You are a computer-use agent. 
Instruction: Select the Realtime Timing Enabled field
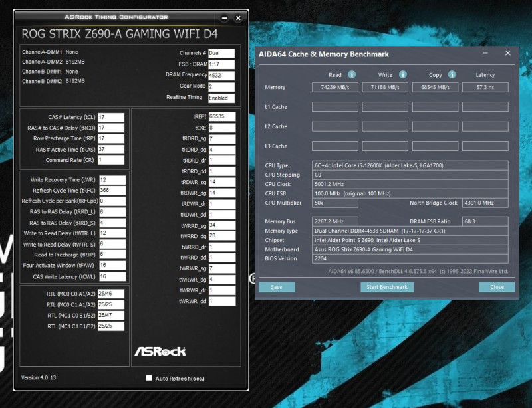tap(221, 98)
